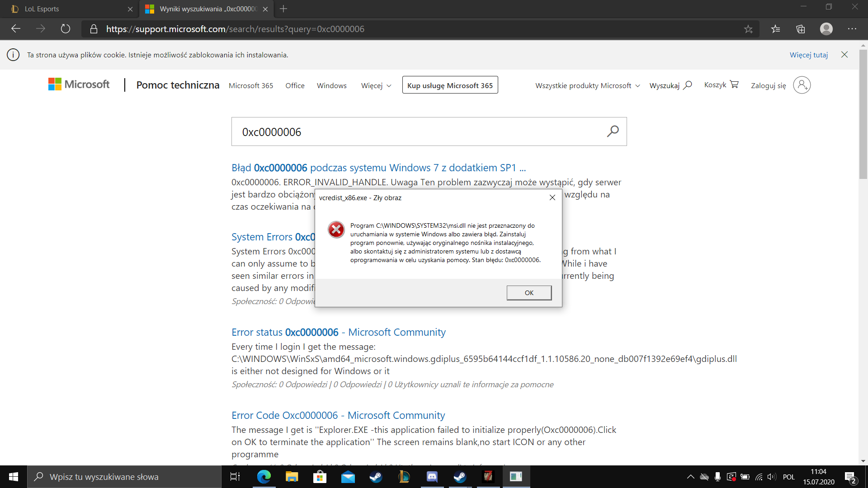Open Steam from the taskbar

376,477
